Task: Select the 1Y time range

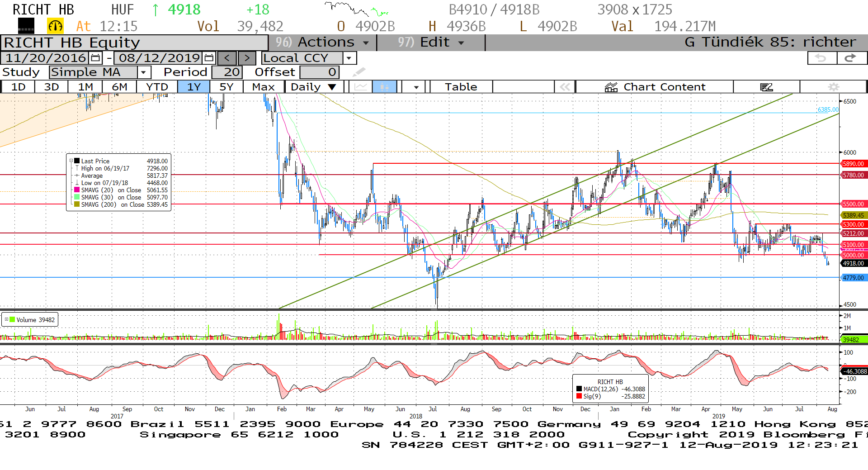Action: pyautogui.click(x=193, y=87)
